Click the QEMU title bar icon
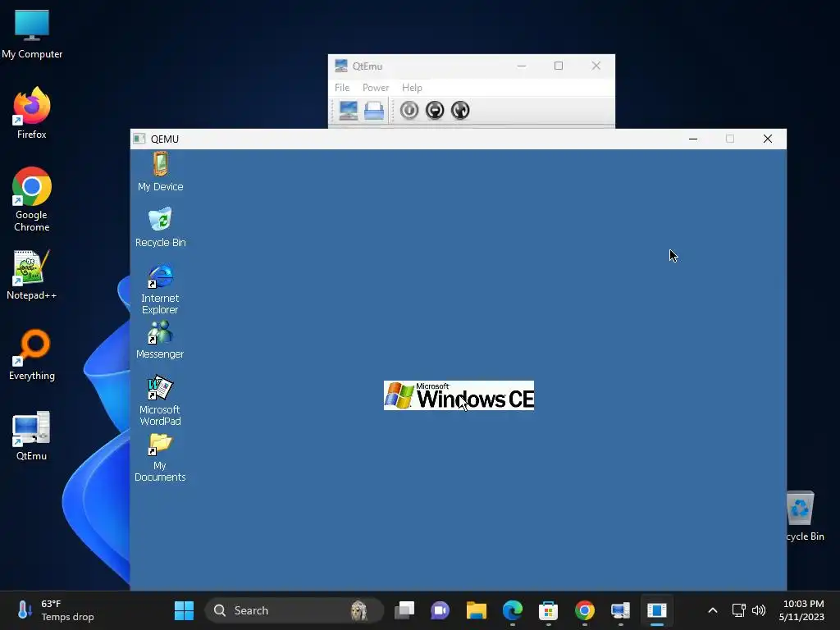The image size is (840, 630). point(139,139)
